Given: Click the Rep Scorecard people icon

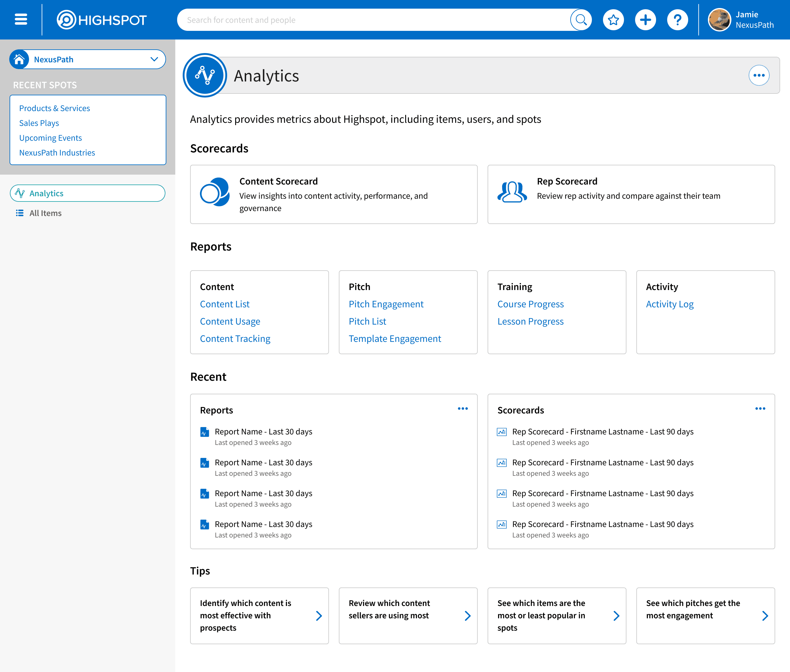Looking at the screenshot, I should [x=512, y=192].
